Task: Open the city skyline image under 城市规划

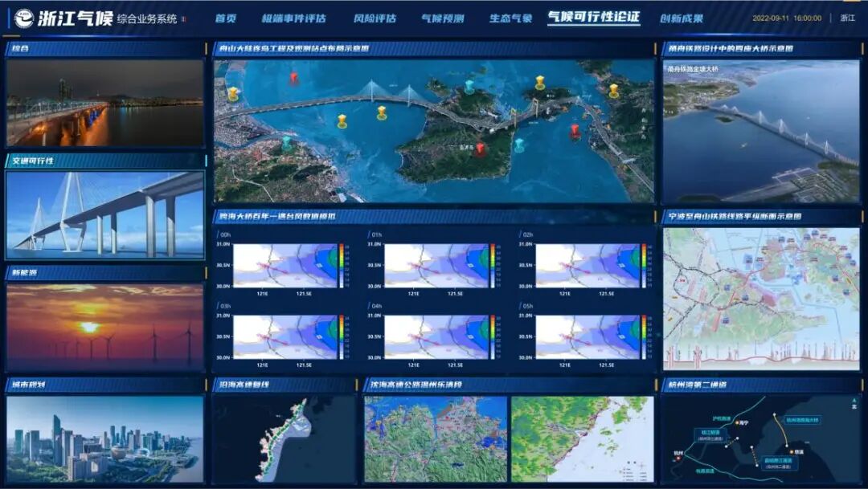Action: tap(105, 438)
